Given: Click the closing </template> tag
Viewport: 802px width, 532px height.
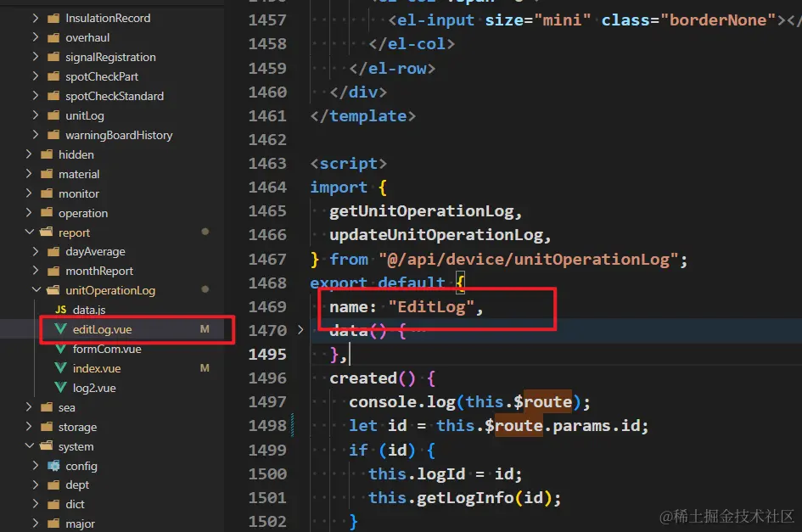Looking at the screenshot, I should [x=362, y=116].
